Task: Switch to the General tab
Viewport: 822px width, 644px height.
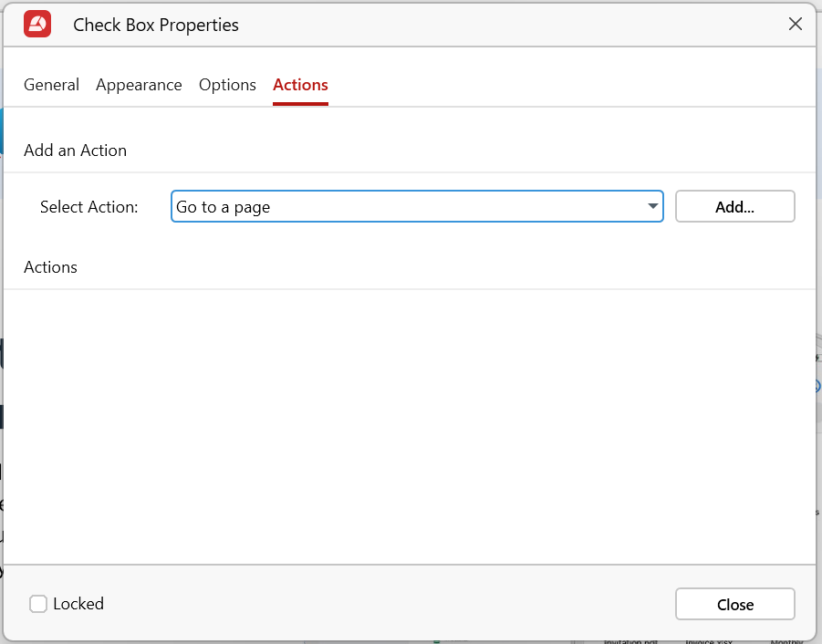Action: pyautogui.click(x=51, y=85)
